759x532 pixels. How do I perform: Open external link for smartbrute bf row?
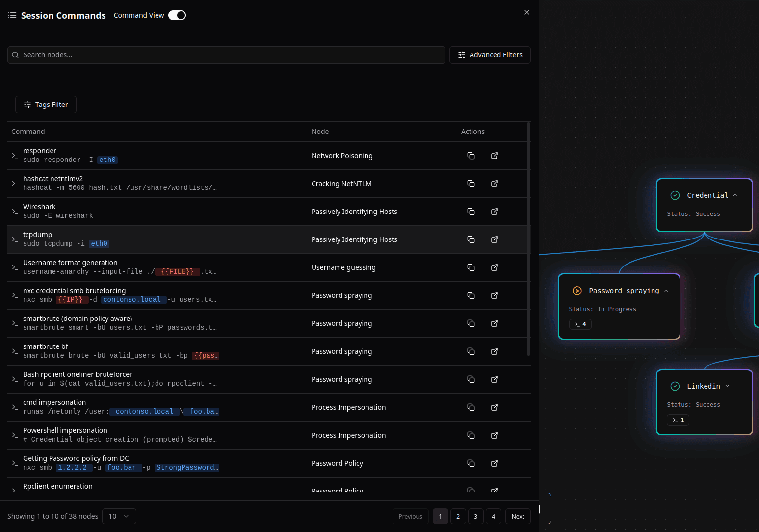[495, 351]
